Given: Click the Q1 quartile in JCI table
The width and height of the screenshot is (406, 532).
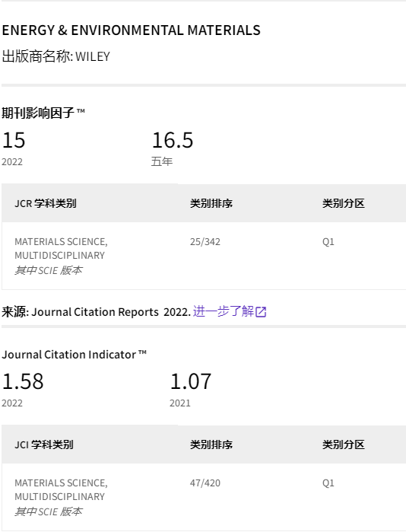Looking at the screenshot, I should tap(328, 483).
